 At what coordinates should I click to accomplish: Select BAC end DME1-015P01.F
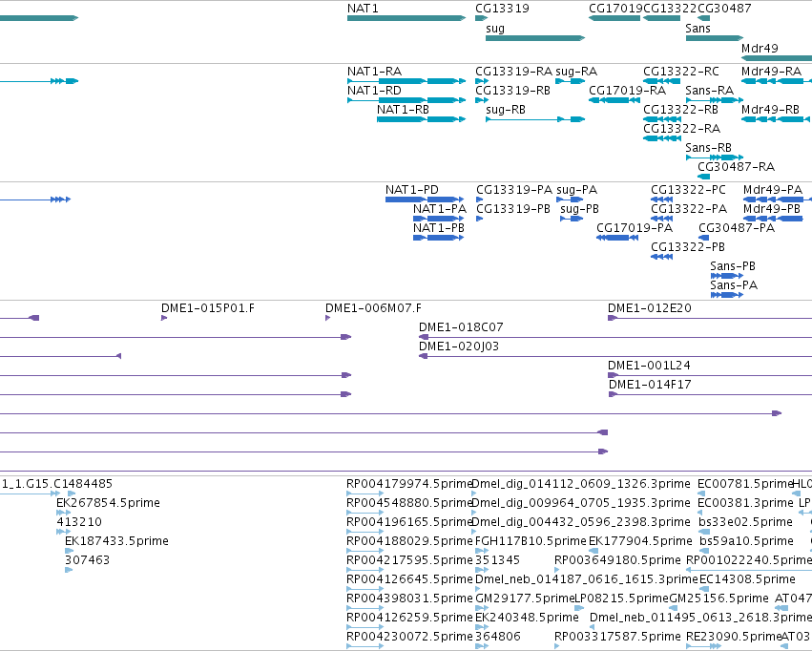164,318
